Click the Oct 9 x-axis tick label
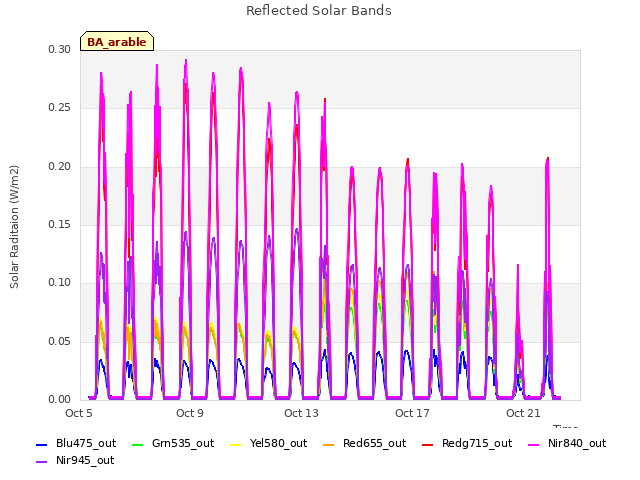This screenshot has height=480, width=640. pyautogui.click(x=190, y=413)
